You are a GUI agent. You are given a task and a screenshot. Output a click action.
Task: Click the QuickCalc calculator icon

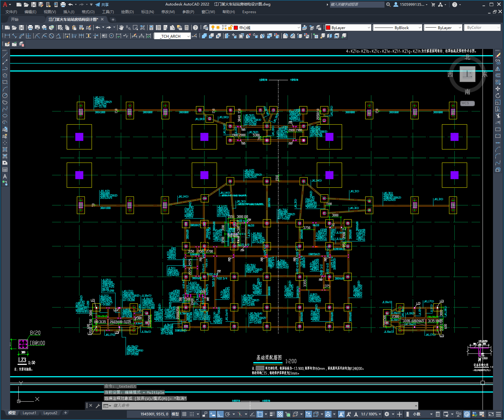click(187, 28)
